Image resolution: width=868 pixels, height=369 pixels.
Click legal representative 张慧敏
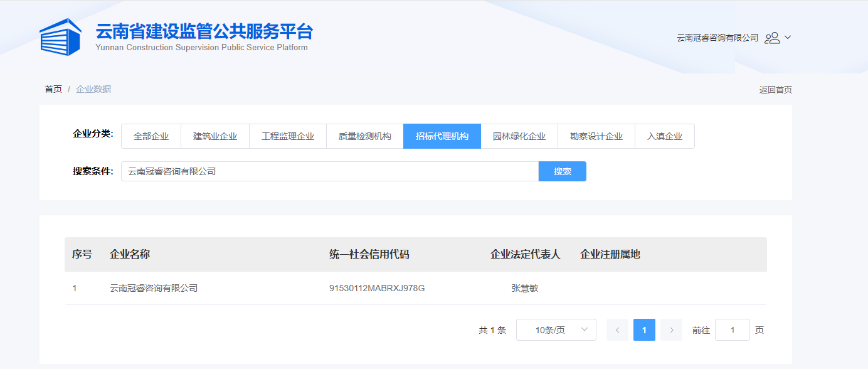[x=525, y=288]
